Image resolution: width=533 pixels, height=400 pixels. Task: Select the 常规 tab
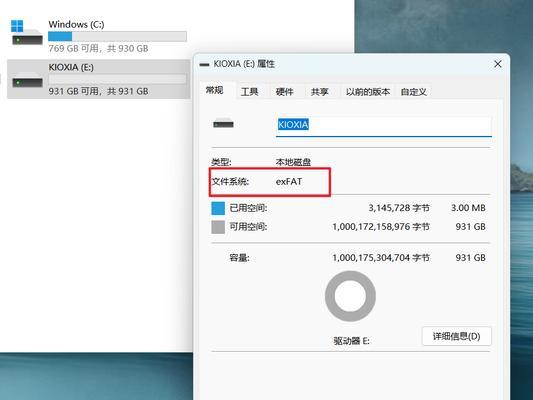coord(215,90)
